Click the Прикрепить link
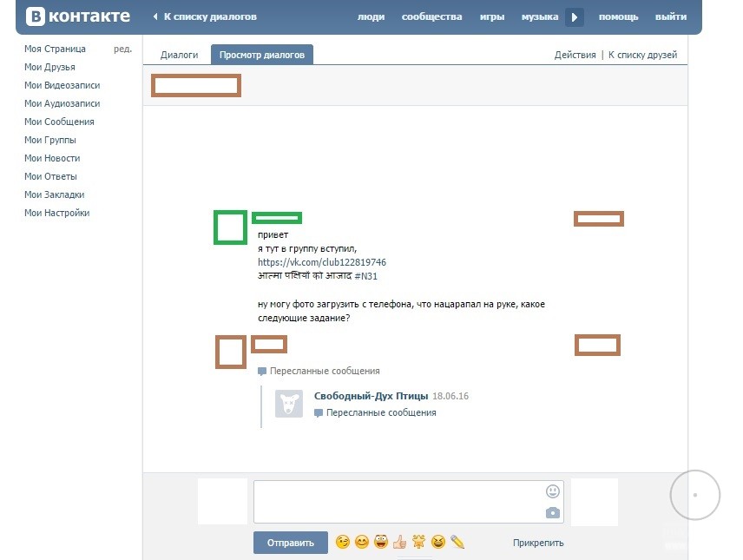 click(536, 541)
